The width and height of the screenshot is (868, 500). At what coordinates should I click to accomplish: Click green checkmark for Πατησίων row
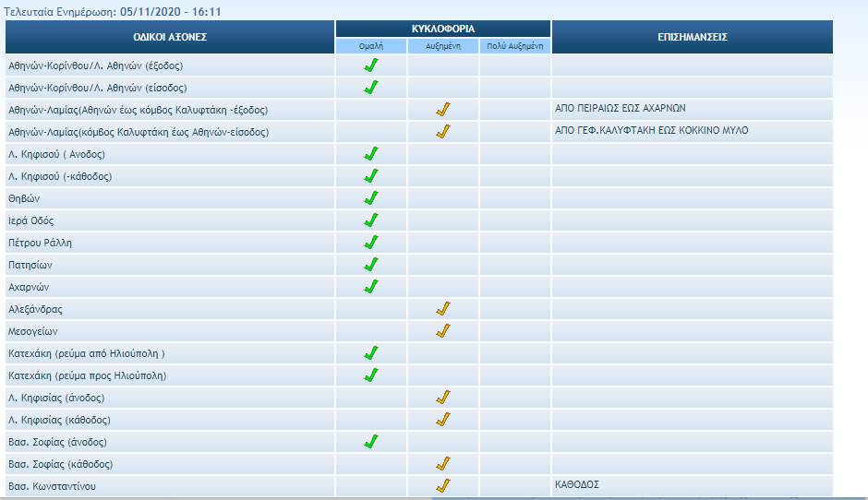click(x=371, y=265)
